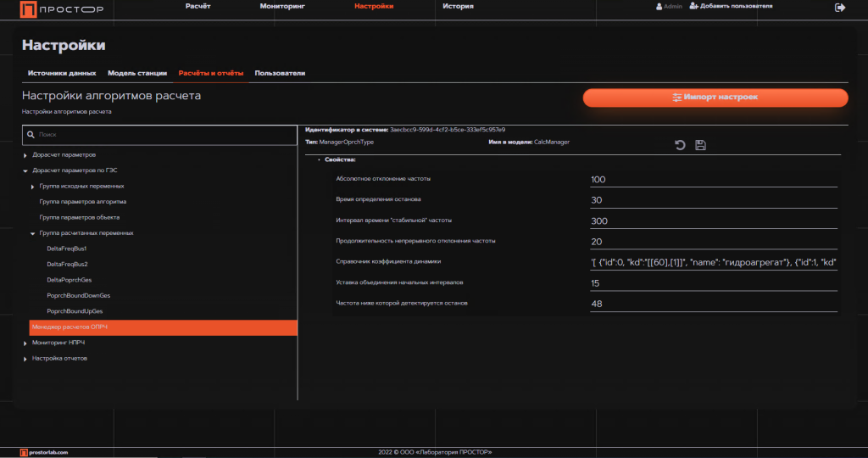Switch to Источники данных tab
This screenshot has height=458, width=868.
62,73
